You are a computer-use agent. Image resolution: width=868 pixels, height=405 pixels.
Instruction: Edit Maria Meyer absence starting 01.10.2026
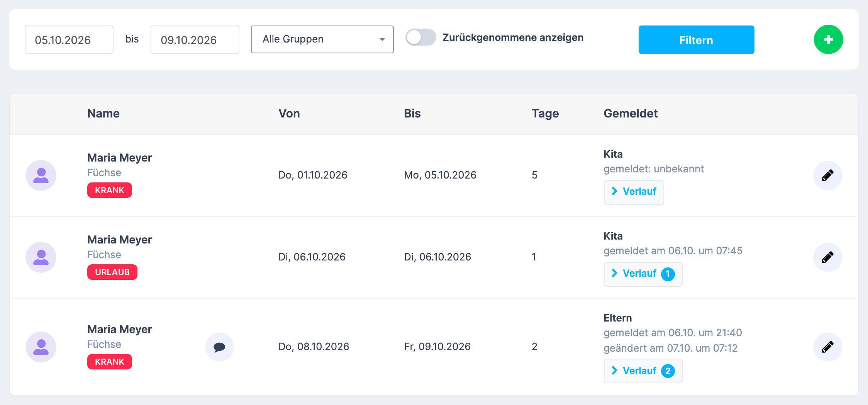pyautogui.click(x=827, y=175)
